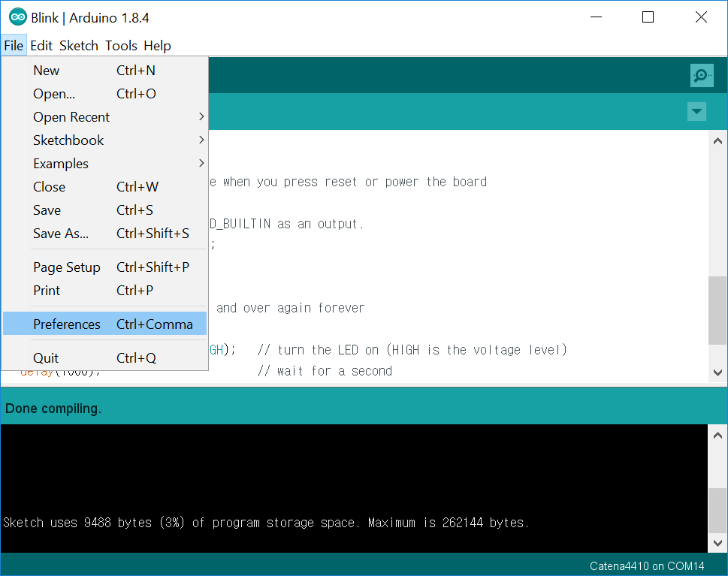Select New from the File menu

coord(104,71)
